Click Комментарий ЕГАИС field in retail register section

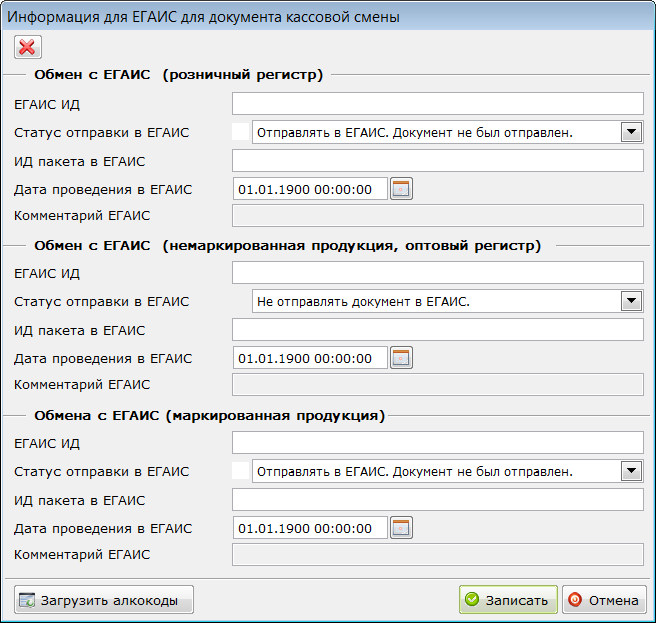438,215
